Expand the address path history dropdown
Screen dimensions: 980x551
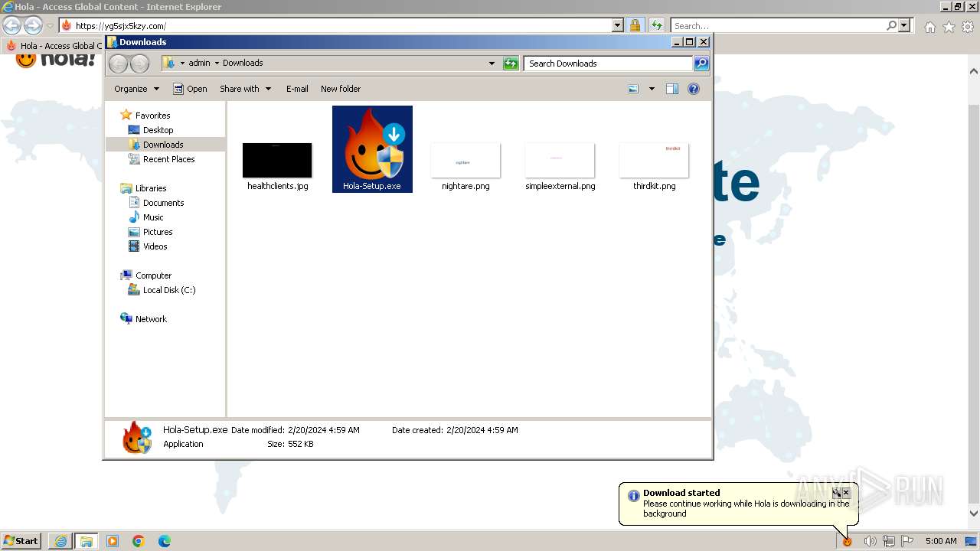(492, 64)
